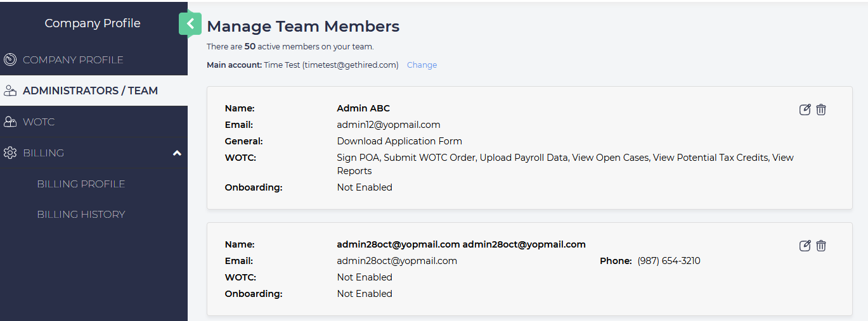868x321 pixels.
Task: Select ADMINISTRATORS / TEAM in the sidebar
Action: [x=90, y=91]
